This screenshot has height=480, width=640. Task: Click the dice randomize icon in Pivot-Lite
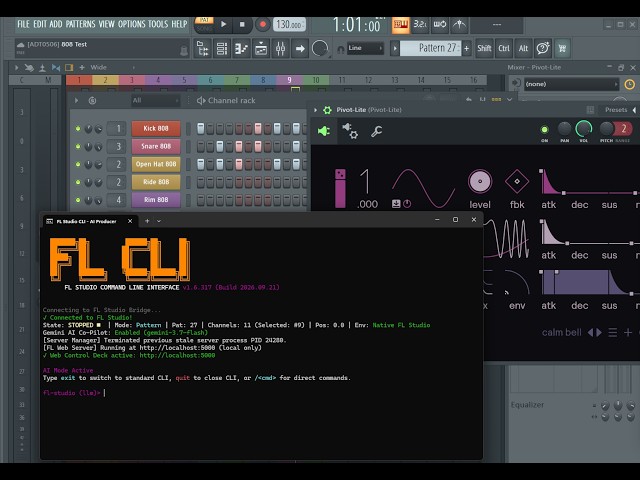coord(340,174)
